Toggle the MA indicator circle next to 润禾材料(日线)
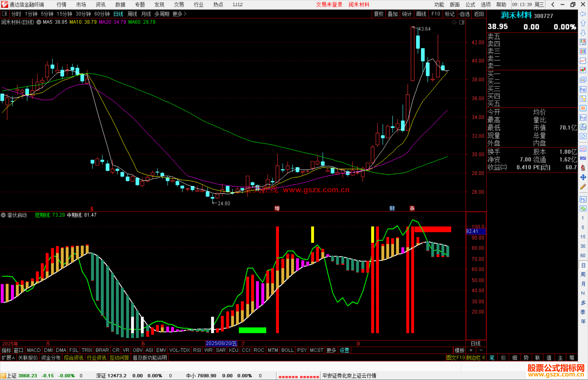This screenshot has height=380, width=588. pyautogui.click(x=39, y=22)
